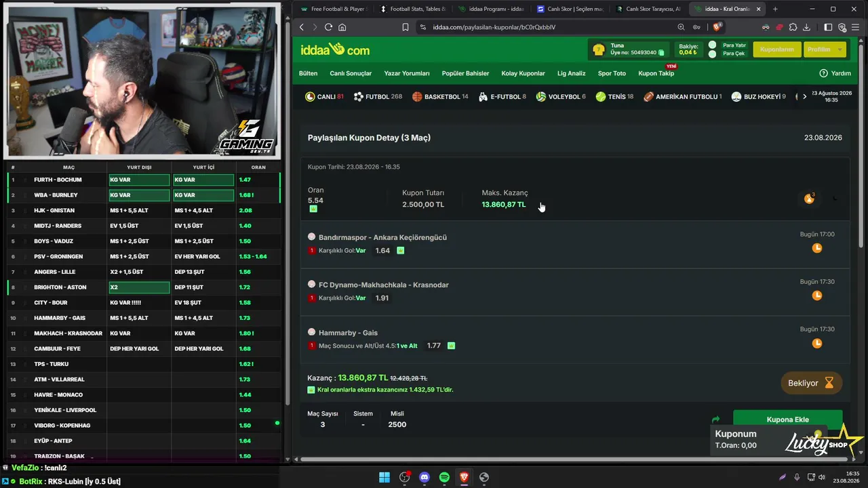Click the Kuponlarım button

777,49
